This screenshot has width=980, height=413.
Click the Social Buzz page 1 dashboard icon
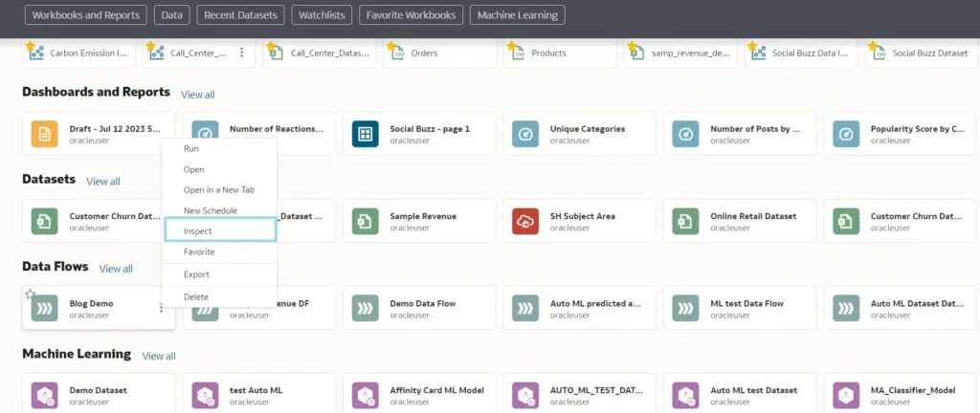click(366, 134)
